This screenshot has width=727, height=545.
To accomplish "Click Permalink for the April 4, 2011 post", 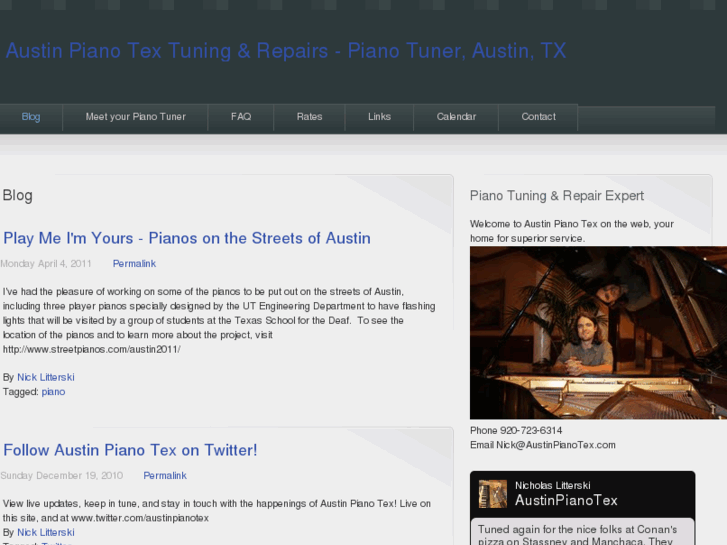I will (134, 263).
